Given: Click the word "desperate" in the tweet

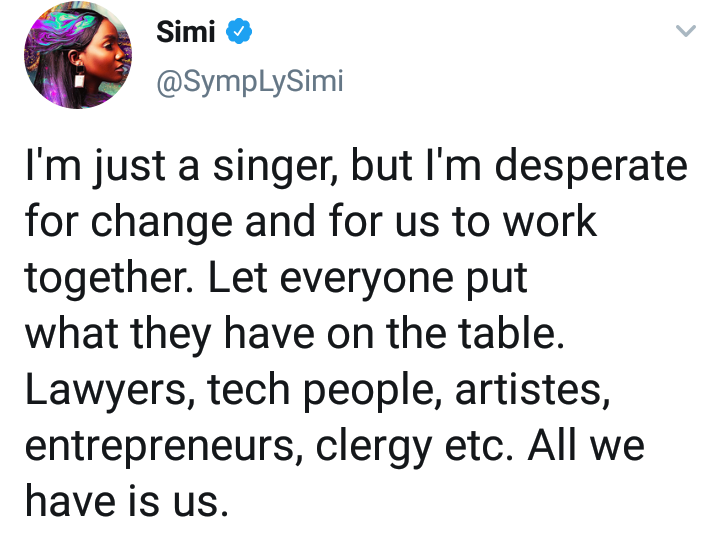Looking at the screenshot, I should point(591,167).
